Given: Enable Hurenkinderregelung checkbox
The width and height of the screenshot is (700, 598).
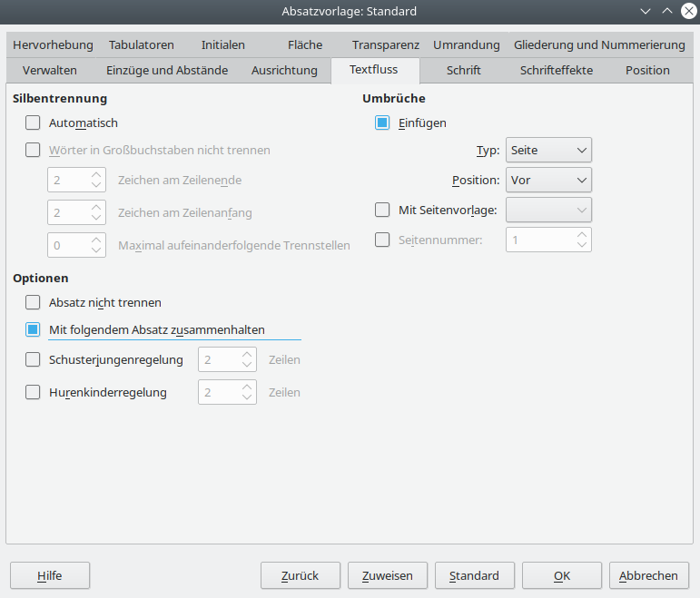Looking at the screenshot, I should coord(34,392).
